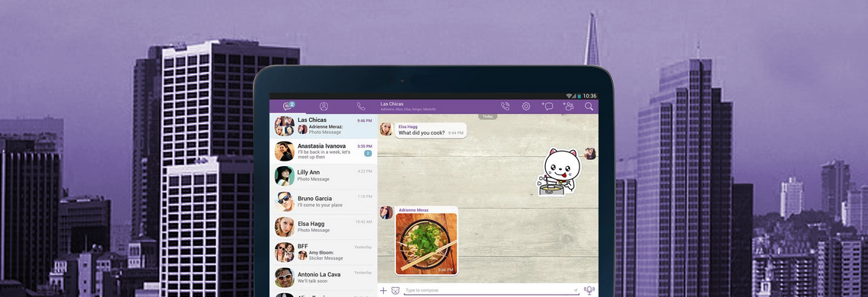Screen dimensions: 868x297
Task: Add participants with the group plus icon
Action: pos(568,107)
